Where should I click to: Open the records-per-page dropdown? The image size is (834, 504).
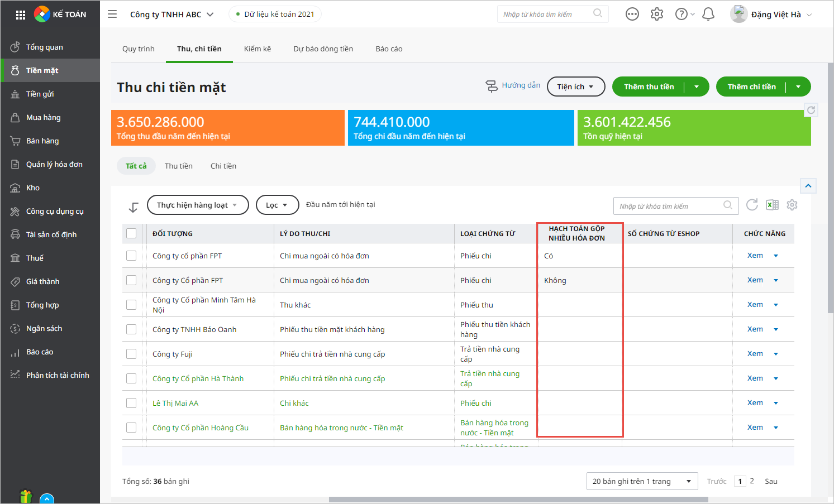642,481
